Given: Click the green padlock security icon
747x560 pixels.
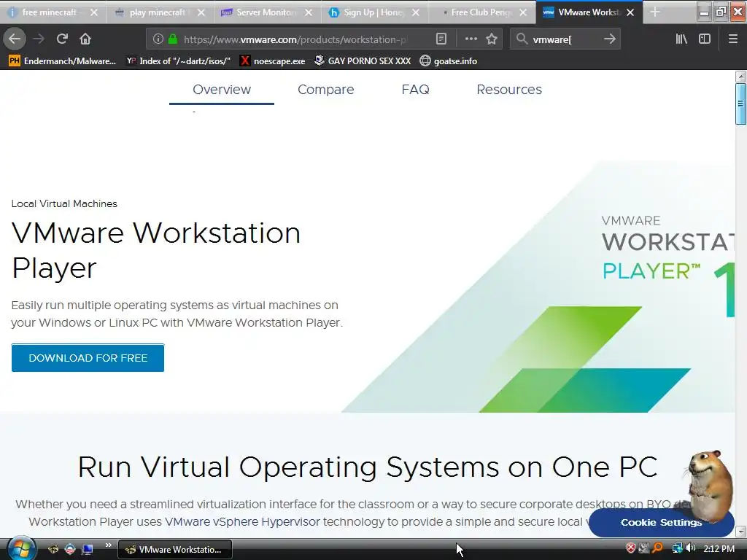Looking at the screenshot, I should [173, 39].
